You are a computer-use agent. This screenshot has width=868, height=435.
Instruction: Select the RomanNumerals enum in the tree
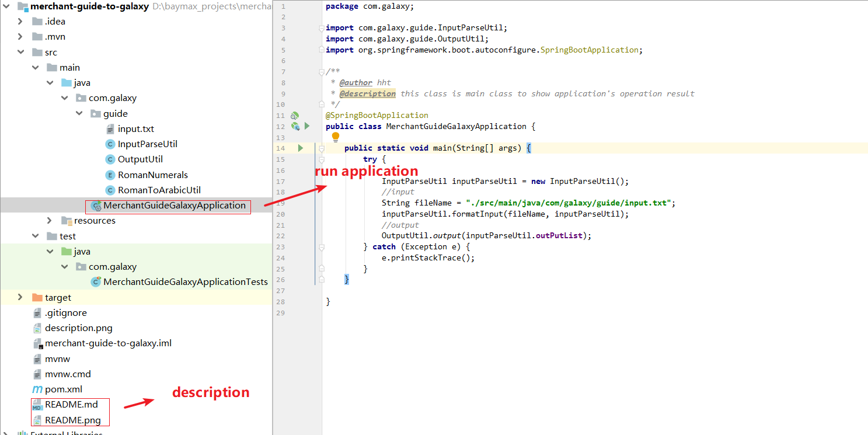coord(152,175)
